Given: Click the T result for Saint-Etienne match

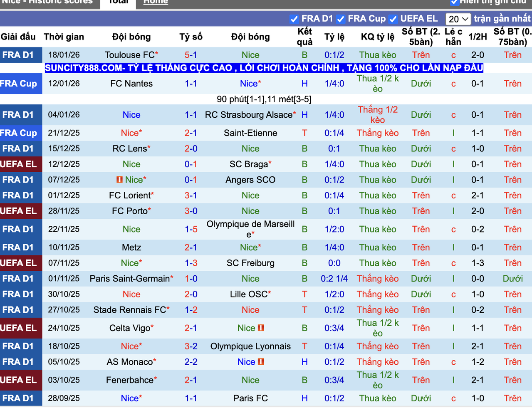Looking at the screenshot, I should pyautogui.click(x=304, y=133).
